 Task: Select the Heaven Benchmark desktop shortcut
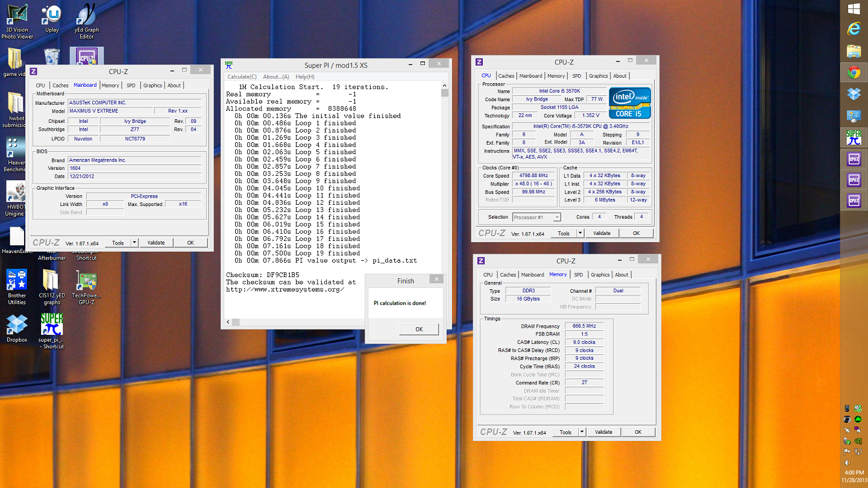14,155
